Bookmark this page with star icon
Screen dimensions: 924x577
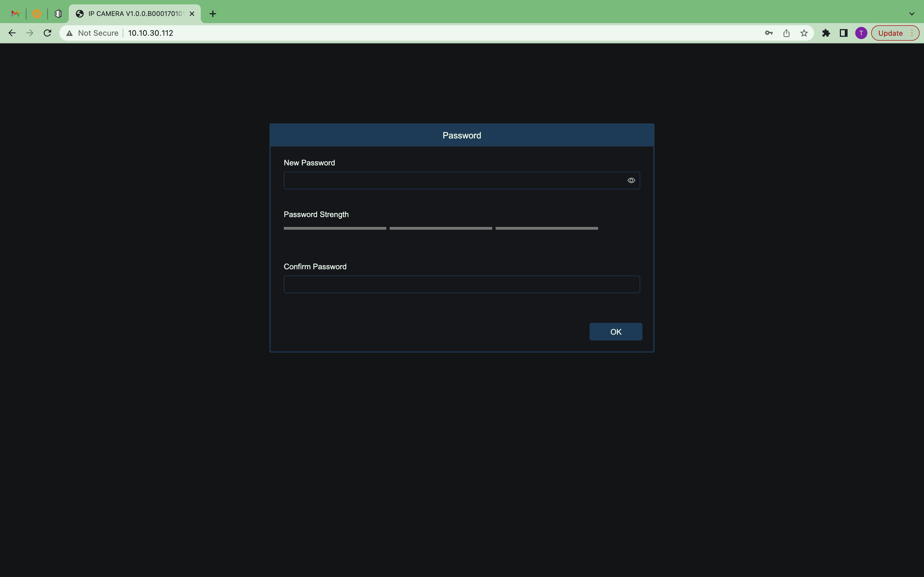(x=804, y=33)
